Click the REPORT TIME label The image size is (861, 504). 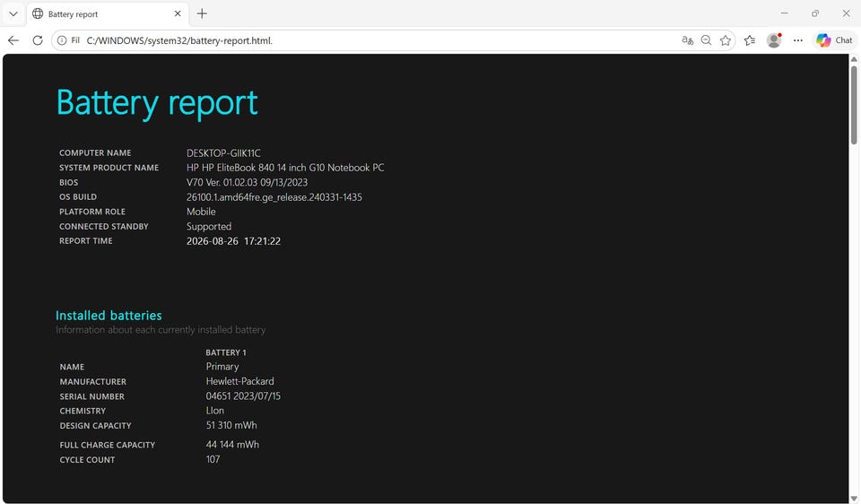click(86, 241)
